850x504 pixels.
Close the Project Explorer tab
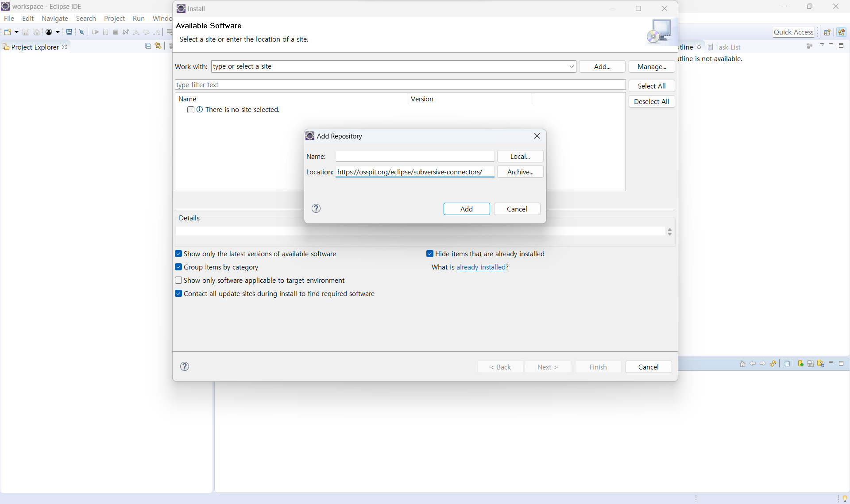coord(65,47)
